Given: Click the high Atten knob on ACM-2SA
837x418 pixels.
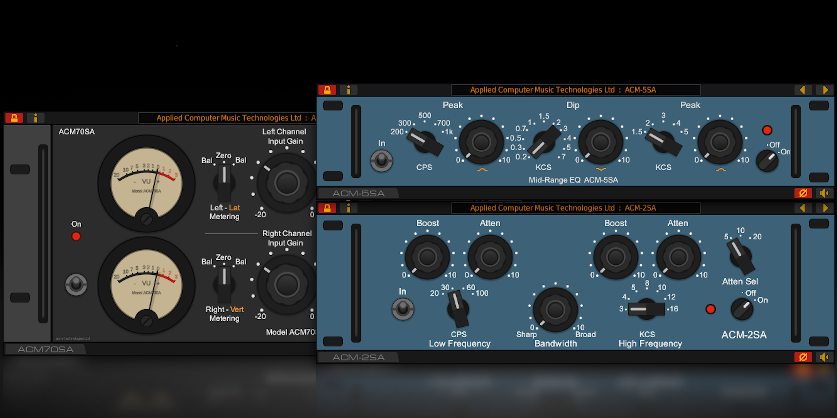Looking at the screenshot, I should [x=678, y=257].
